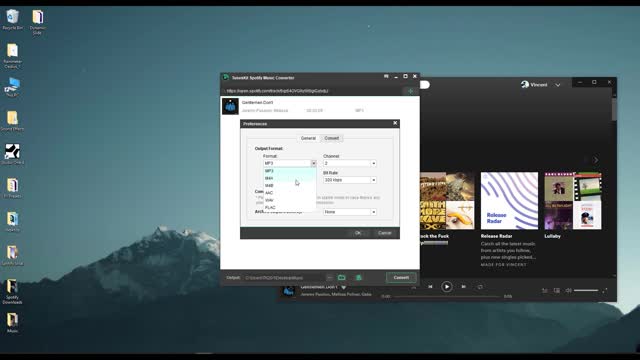Open the converter menu icon in title bar
The height and width of the screenshot is (360, 640).
[x=386, y=76]
